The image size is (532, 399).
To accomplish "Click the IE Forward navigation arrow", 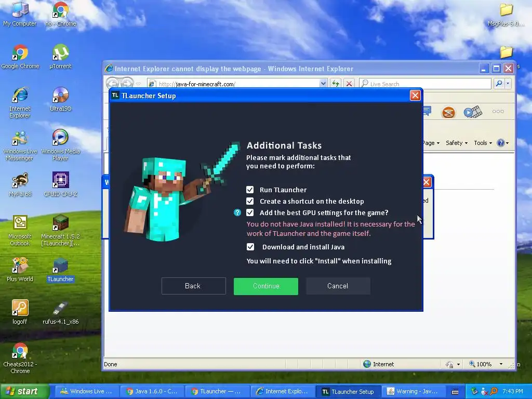I will tap(127, 83).
